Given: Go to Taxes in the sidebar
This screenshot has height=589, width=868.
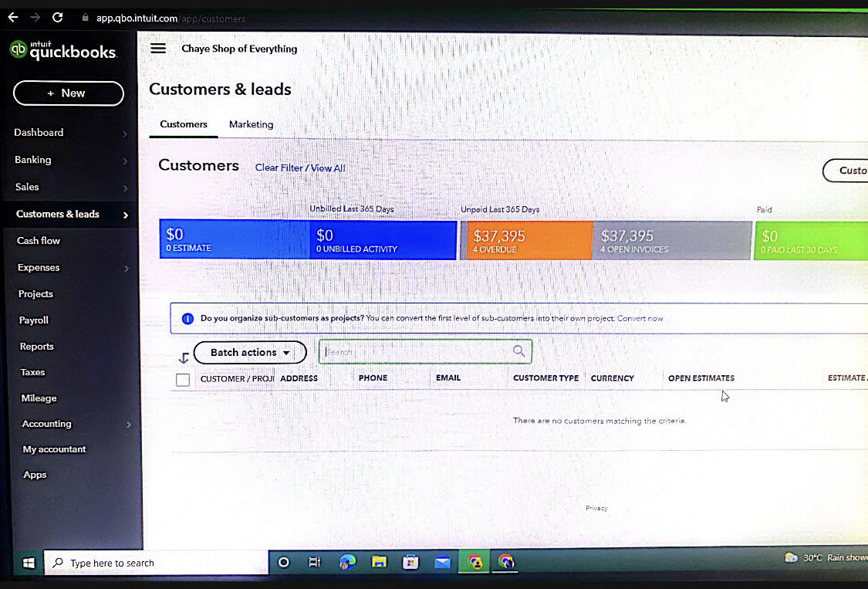Looking at the screenshot, I should coord(32,372).
